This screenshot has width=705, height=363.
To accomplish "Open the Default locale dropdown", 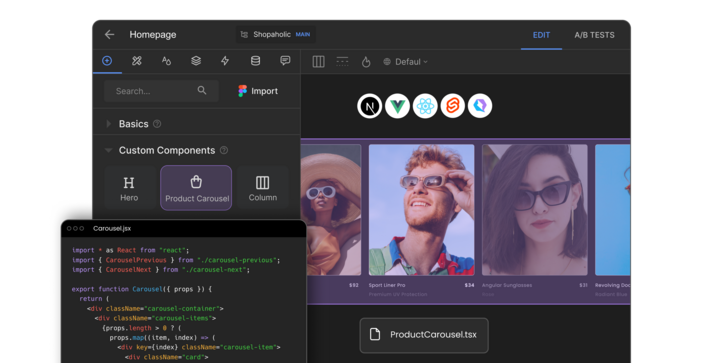I will click(x=406, y=62).
